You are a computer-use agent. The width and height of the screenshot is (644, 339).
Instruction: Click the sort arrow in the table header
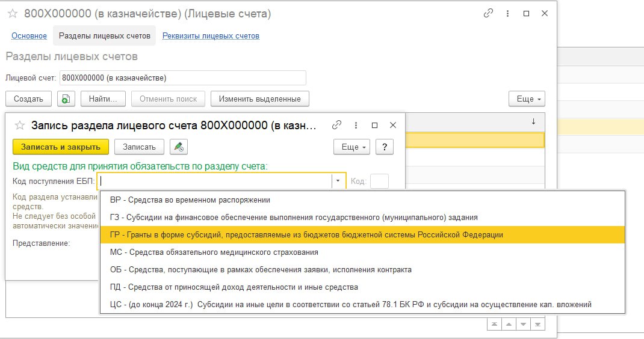(x=533, y=121)
